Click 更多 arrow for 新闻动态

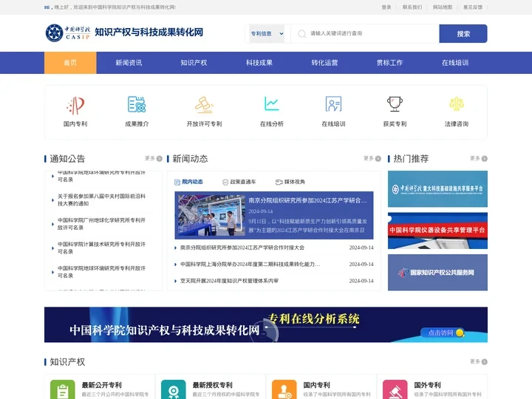(378, 158)
